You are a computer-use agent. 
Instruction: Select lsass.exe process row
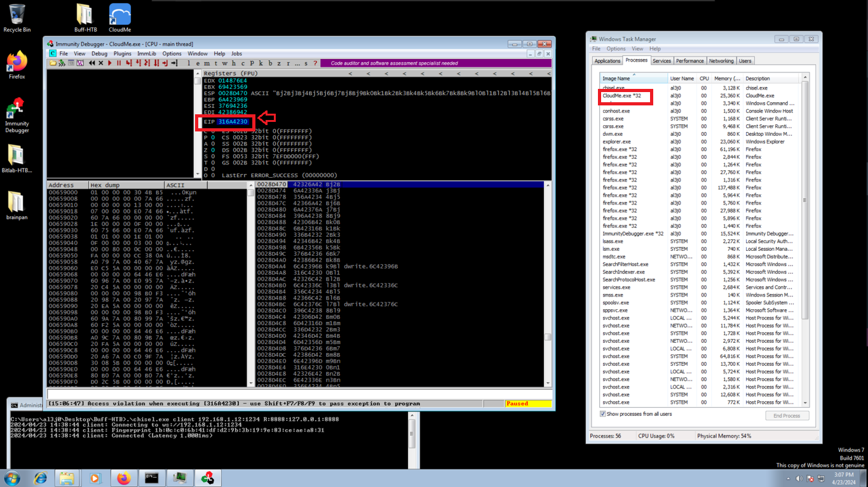(x=701, y=241)
